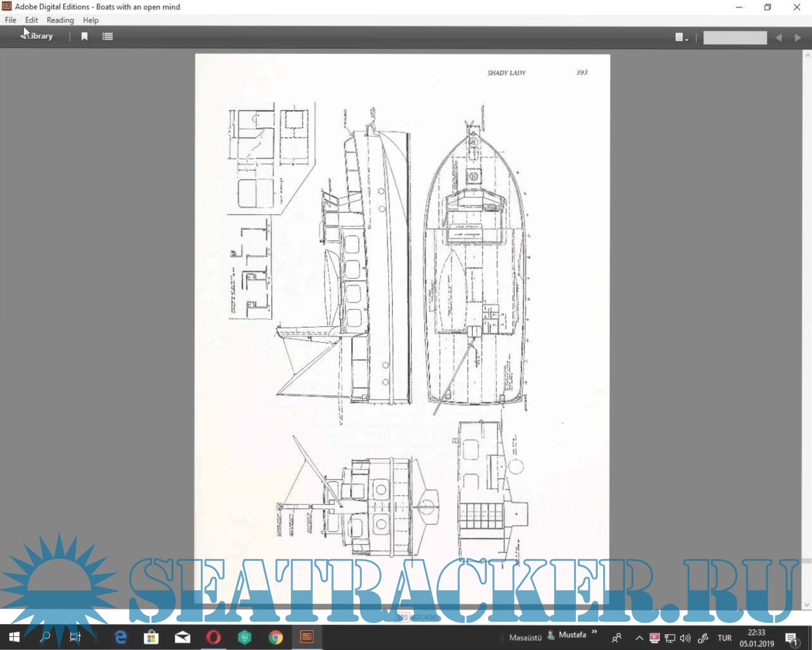Open Google Chrome from taskbar
The image size is (812, 650).
point(276,637)
